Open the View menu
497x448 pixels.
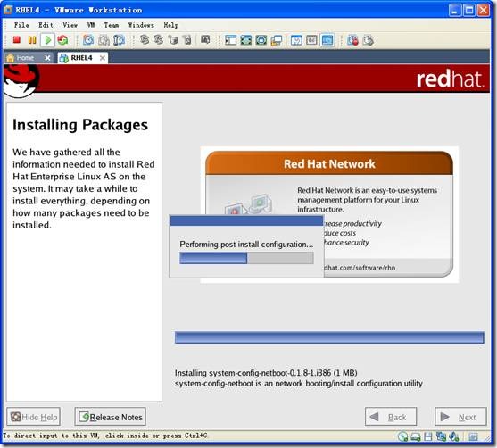[70, 25]
